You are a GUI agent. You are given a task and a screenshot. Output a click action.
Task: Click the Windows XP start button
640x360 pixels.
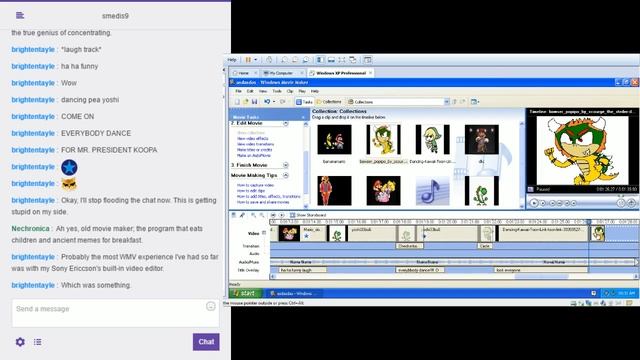pyautogui.click(x=246, y=293)
